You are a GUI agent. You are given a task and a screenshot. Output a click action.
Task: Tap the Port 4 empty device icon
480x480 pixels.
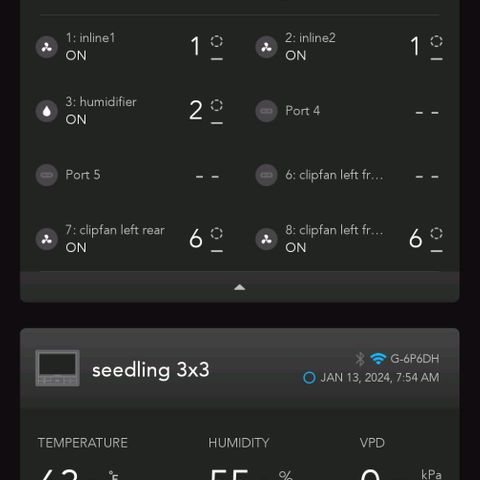(x=266, y=111)
